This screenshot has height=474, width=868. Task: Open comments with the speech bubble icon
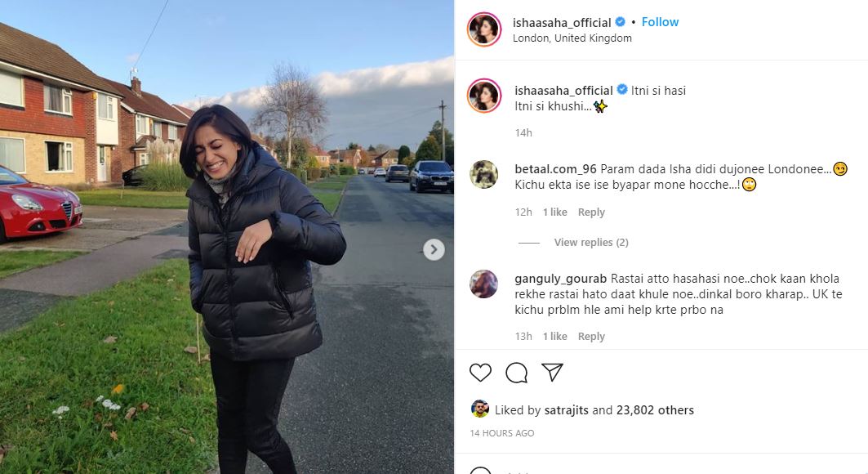[x=517, y=373]
